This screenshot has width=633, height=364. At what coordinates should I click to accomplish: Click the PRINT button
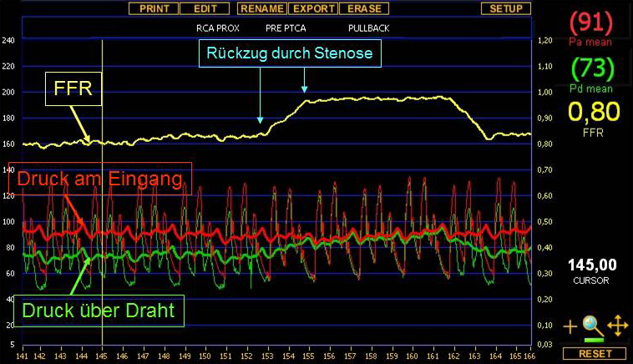point(154,8)
